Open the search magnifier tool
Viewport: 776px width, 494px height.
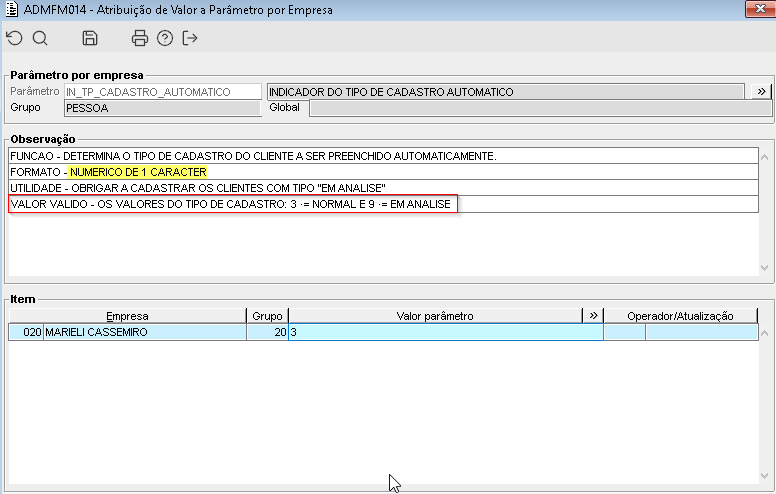[40, 38]
